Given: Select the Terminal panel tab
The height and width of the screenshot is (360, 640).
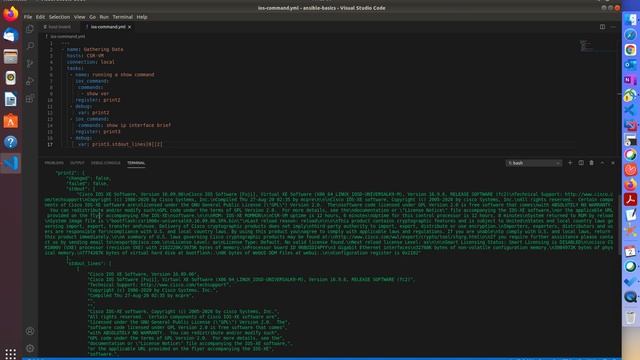Looking at the screenshot, I should pyautogui.click(x=136, y=163).
